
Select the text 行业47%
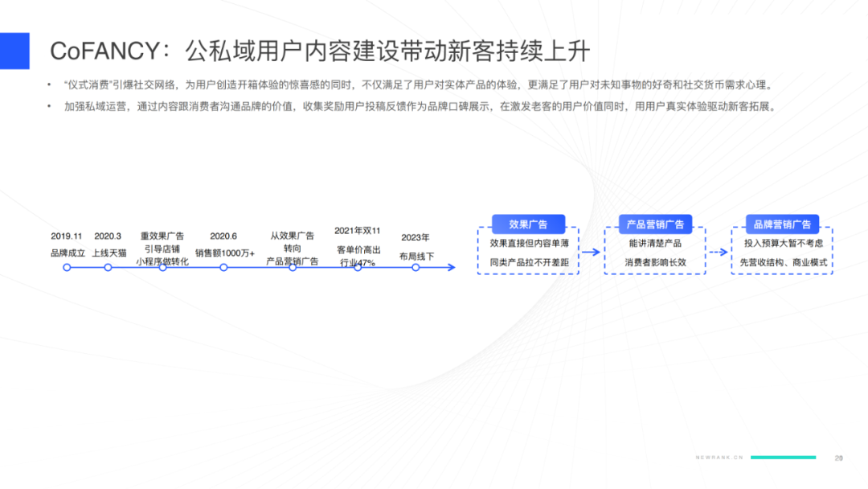pyautogui.click(x=358, y=262)
